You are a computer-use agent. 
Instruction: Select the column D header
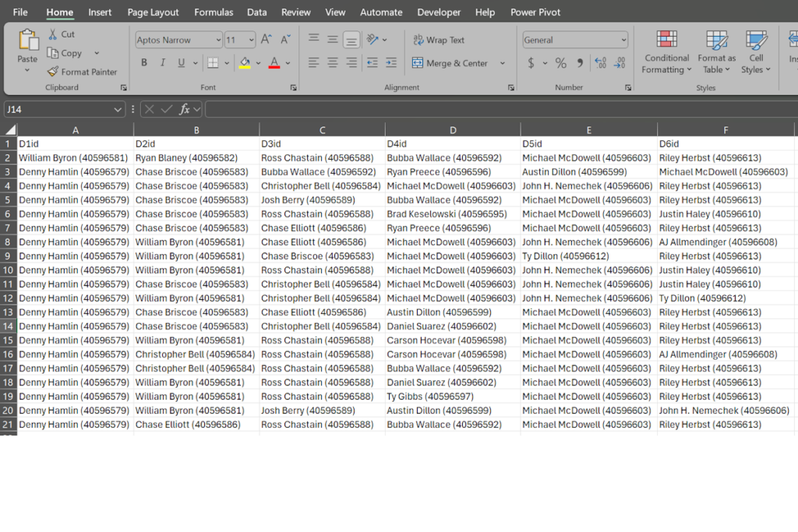click(x=452, y=130)
